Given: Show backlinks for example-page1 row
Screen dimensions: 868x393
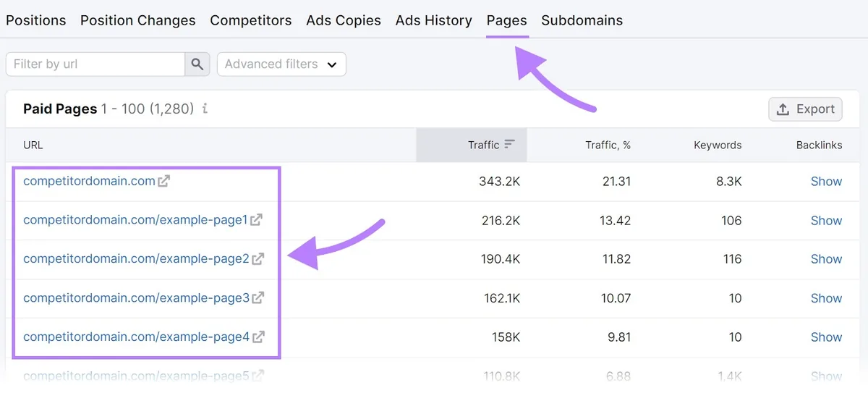Looking at the screenshot, I should click(827, 220).
